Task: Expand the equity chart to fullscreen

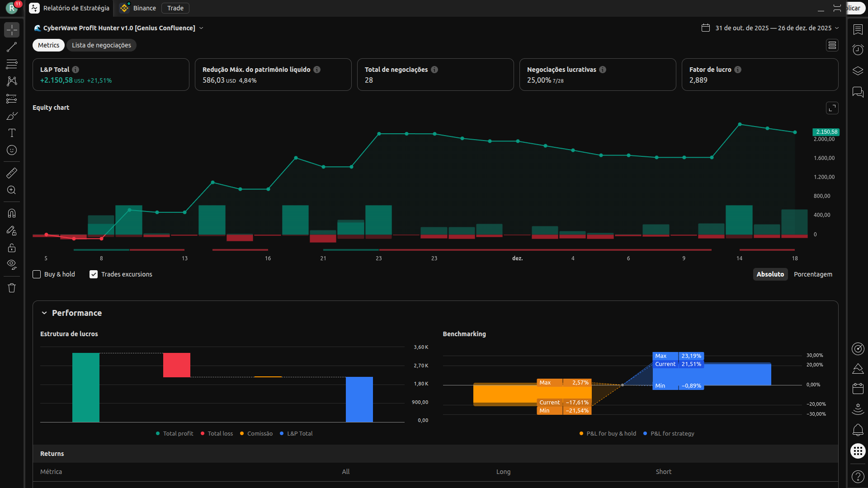Action: (x=832, y=108)
